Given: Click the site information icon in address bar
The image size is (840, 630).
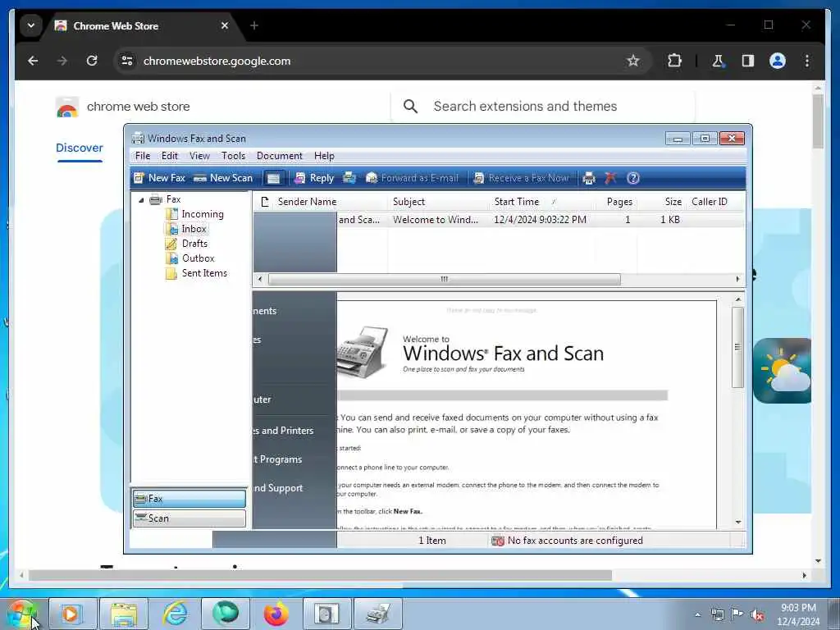Looking at the screenshot, I should 127,61.
